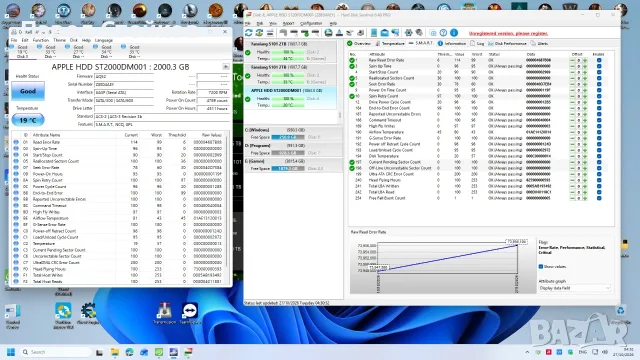Screen dimensions: 640x360
Task: Click the Raw Values column header in CrystalDiskInfo
Action: (x=211, y=135)
